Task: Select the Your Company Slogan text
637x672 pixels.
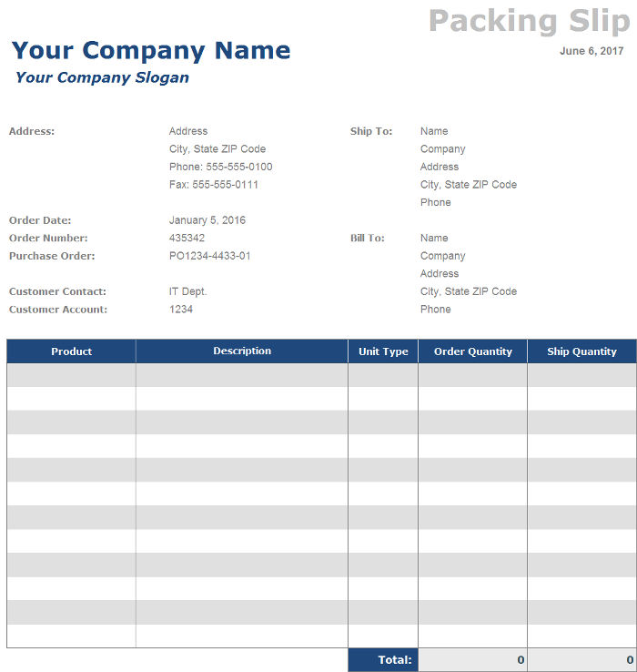Action: pos(102,77)
